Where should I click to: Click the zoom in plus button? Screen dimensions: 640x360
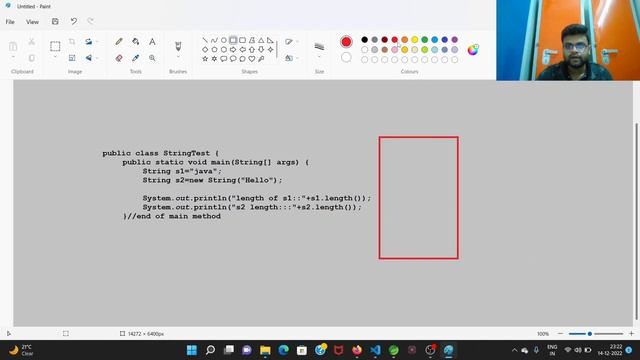click(x=631, y=334)
